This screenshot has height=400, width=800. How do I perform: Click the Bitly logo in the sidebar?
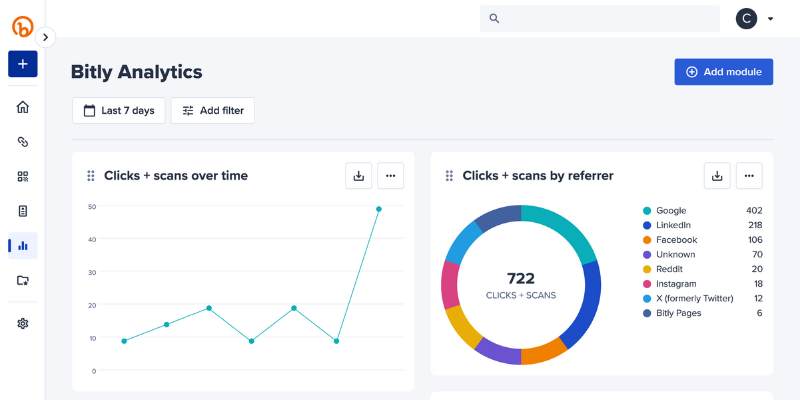pos(22,26)
